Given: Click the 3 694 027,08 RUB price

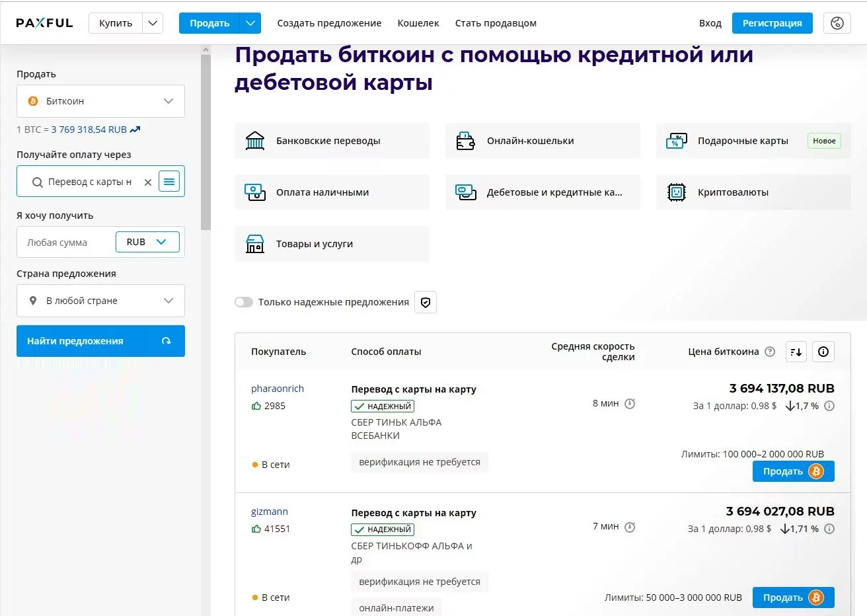Looking at the screenshot, I should click(780, 512).
